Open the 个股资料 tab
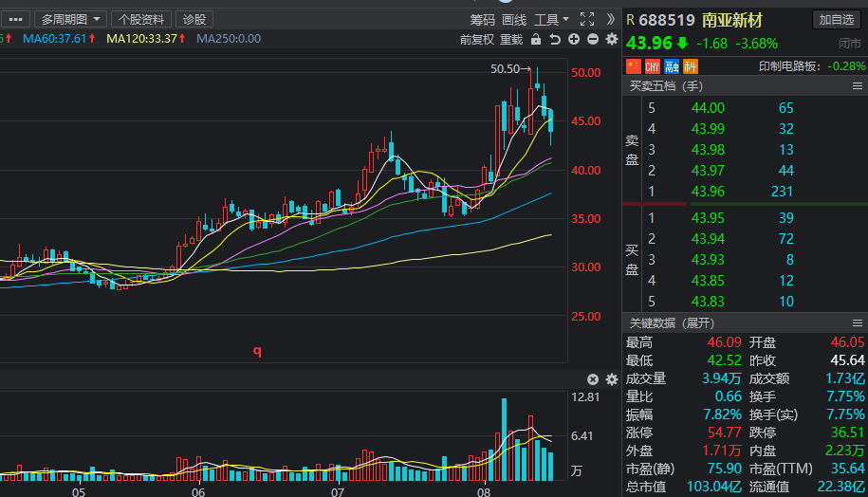 tap(141, 19)
